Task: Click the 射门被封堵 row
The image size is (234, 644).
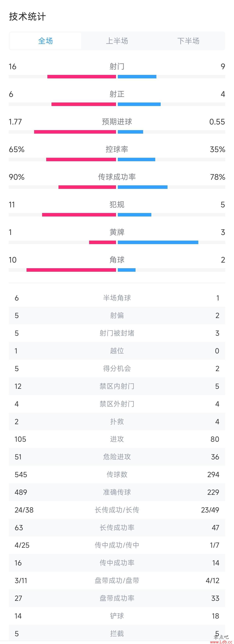Action: coord(117,333)
